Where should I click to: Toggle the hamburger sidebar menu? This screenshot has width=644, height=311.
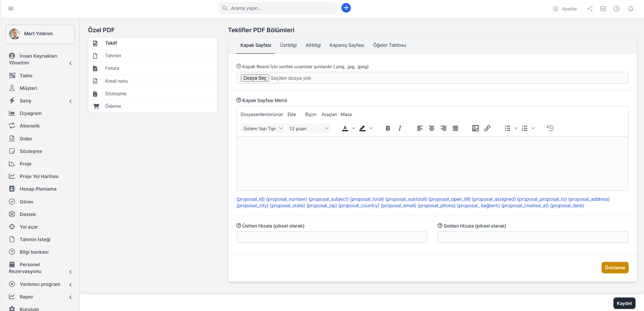click(11, 8)
